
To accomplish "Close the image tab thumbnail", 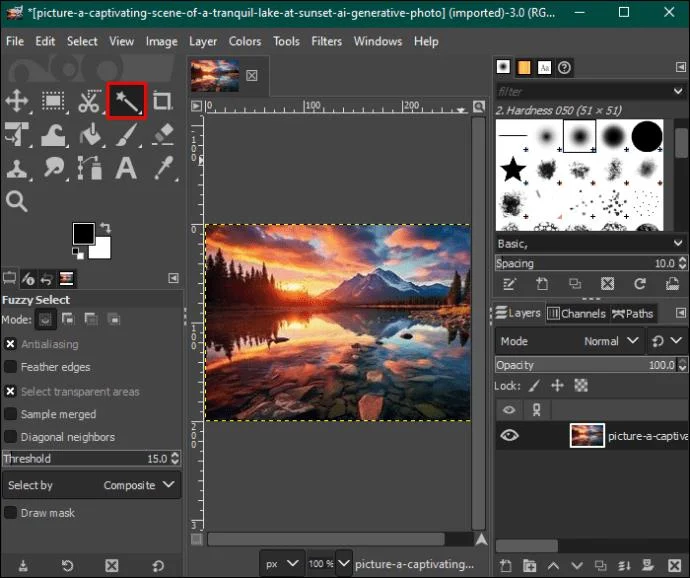I will click(252, 76).
